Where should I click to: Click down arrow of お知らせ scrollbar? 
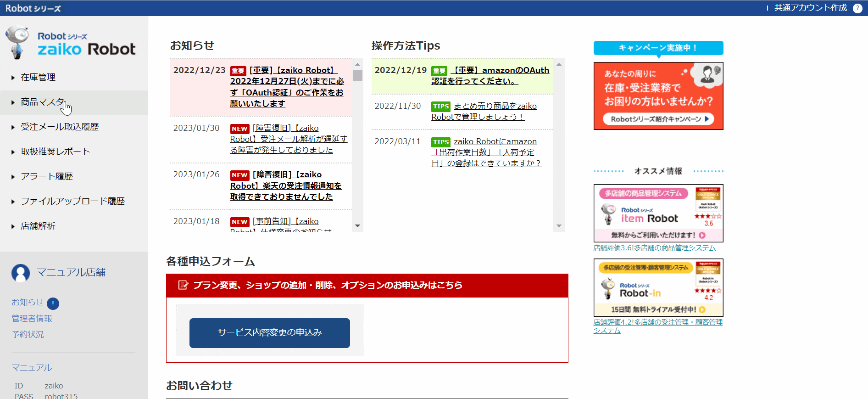pos(357,226)
